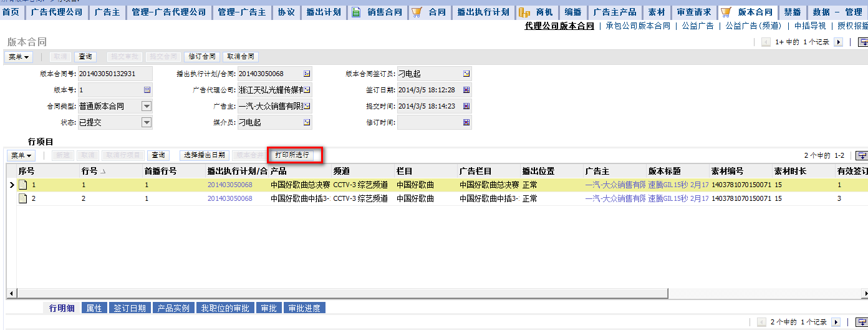Screen dimensions: 868x330
Task: Open the calculator icon for 版本号 field
Action: point(147,90)
